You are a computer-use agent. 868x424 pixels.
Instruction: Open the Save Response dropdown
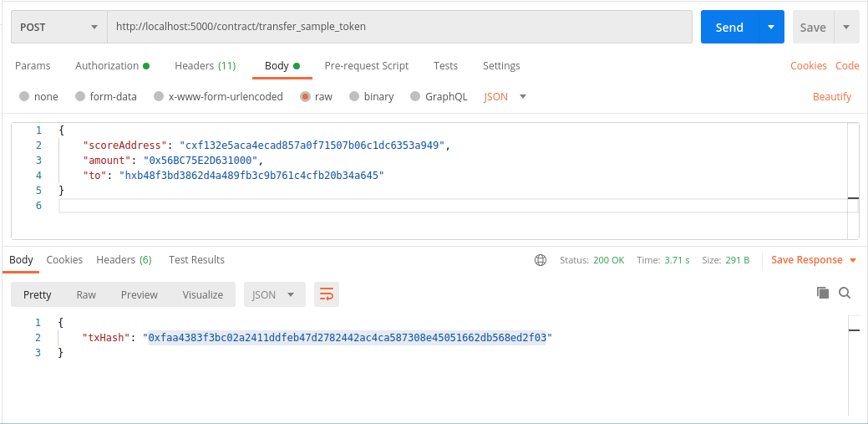pos(813,260)
